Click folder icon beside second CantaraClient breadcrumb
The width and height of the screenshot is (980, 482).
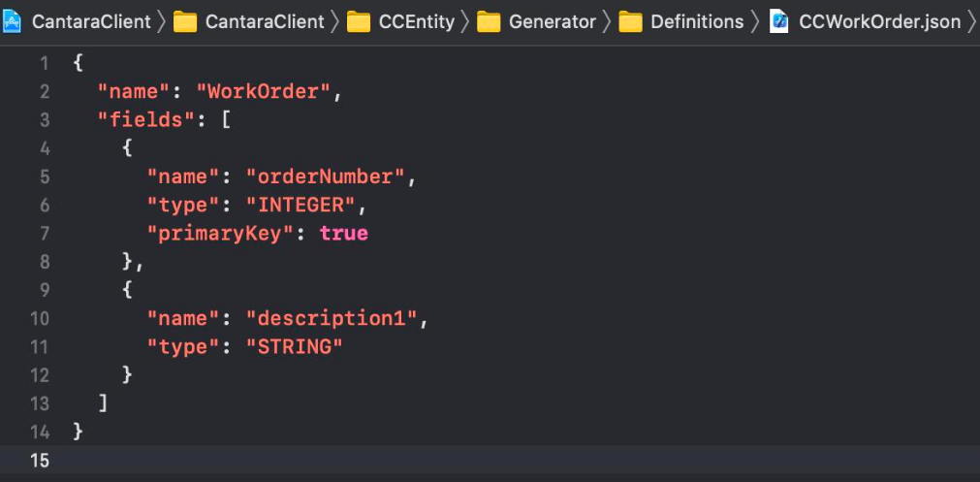coord(185,21)
